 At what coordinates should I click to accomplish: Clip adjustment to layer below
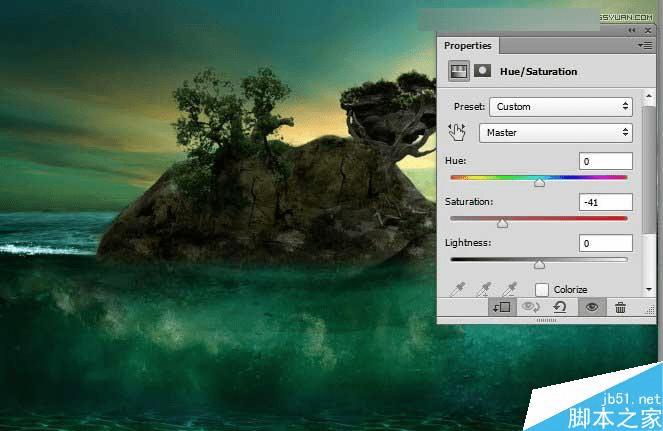[502, 307]
